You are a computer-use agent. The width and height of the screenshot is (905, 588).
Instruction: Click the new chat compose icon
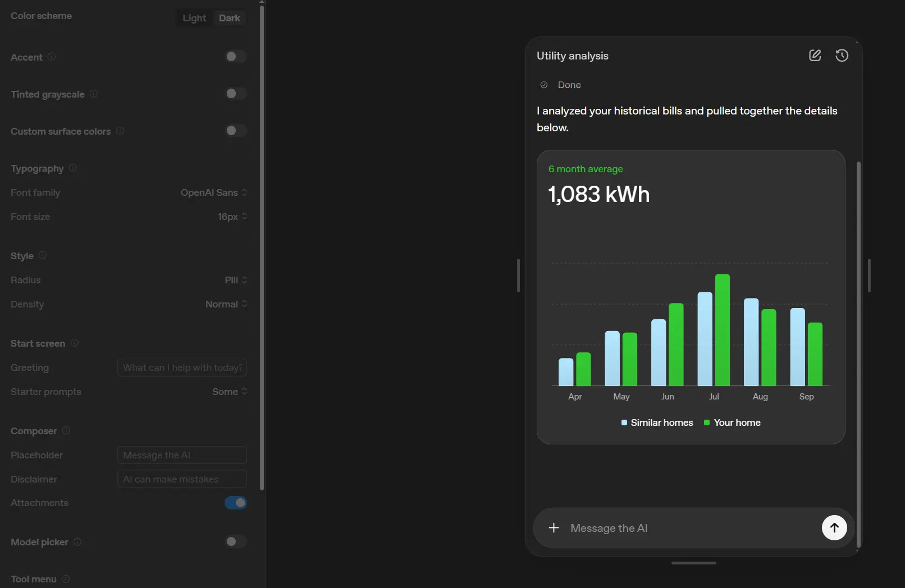[815, 56]
